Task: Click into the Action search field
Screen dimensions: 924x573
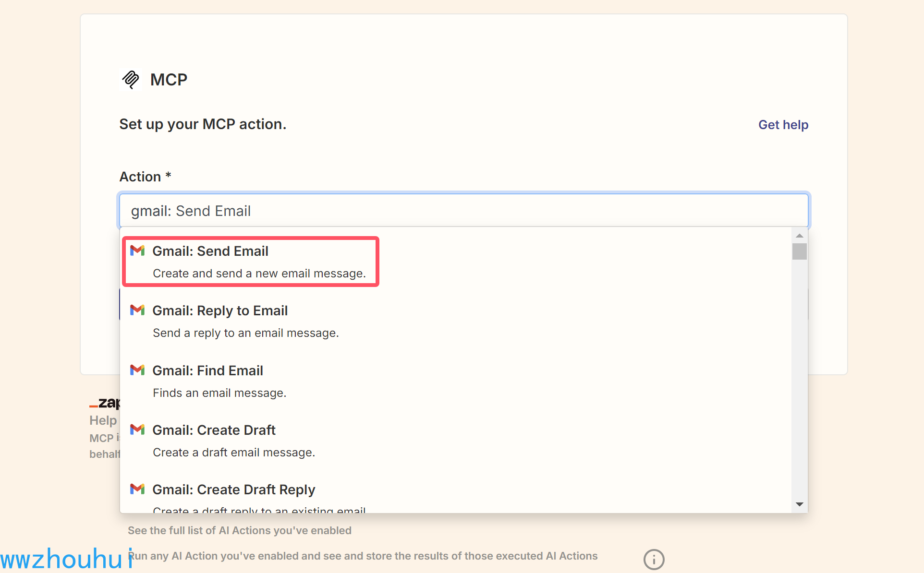Action: [463, 211]
